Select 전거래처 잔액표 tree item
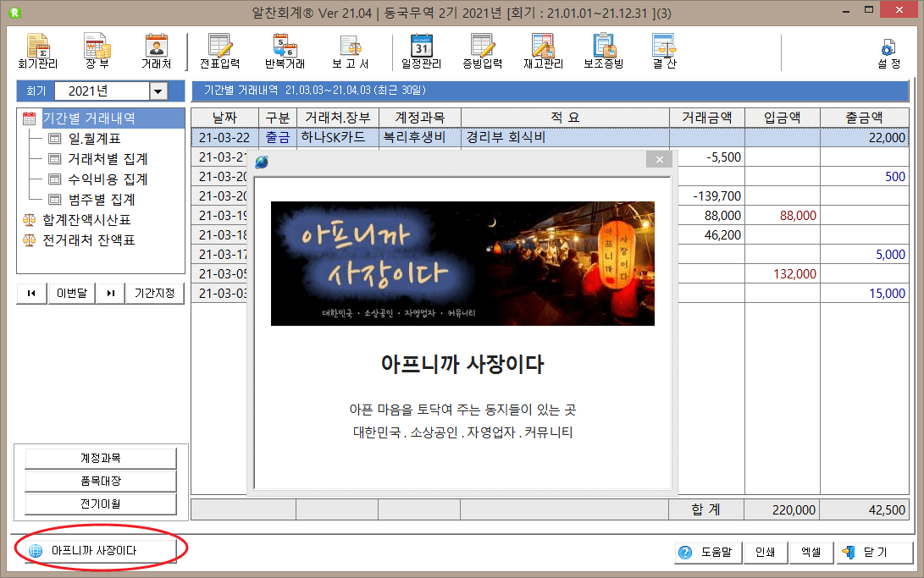The image size is (924, 578). coord(88,240)
